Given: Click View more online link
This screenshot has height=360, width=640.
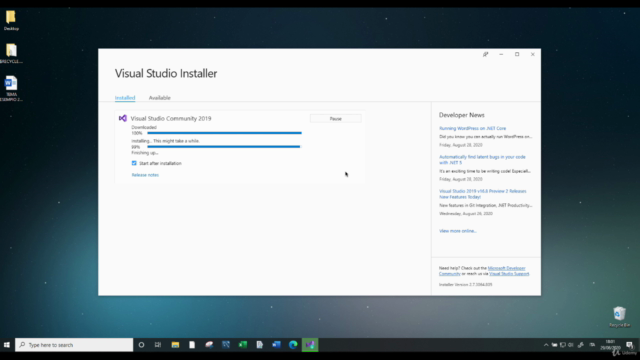Looking at the screenshot, I should pyautogui.click(x=458, y=231).
